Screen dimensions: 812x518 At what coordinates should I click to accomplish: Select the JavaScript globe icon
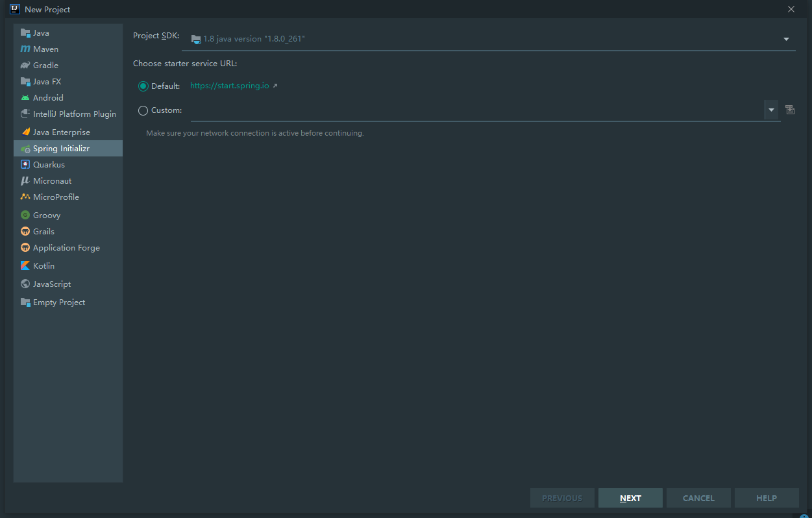25,284
